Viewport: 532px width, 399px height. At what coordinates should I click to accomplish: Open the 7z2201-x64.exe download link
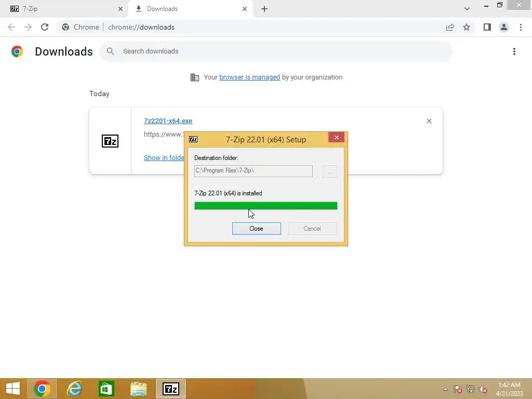click(168, 121)
